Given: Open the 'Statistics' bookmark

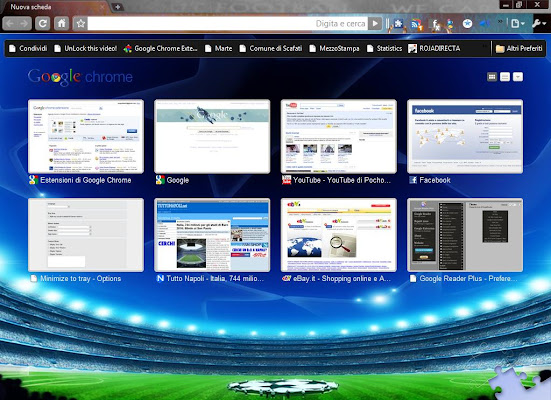Looking at the screenshot, I should coord(384,49).
